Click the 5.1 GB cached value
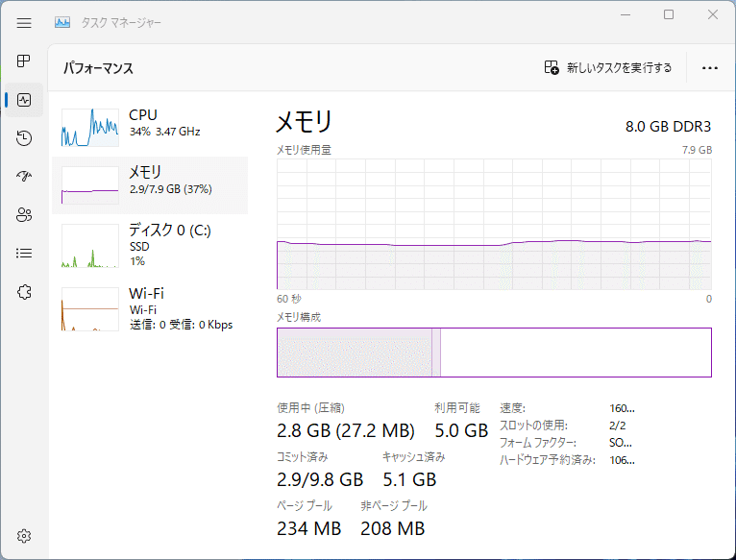The width and height of the screenshot is (736, 560). pos(409,479)
